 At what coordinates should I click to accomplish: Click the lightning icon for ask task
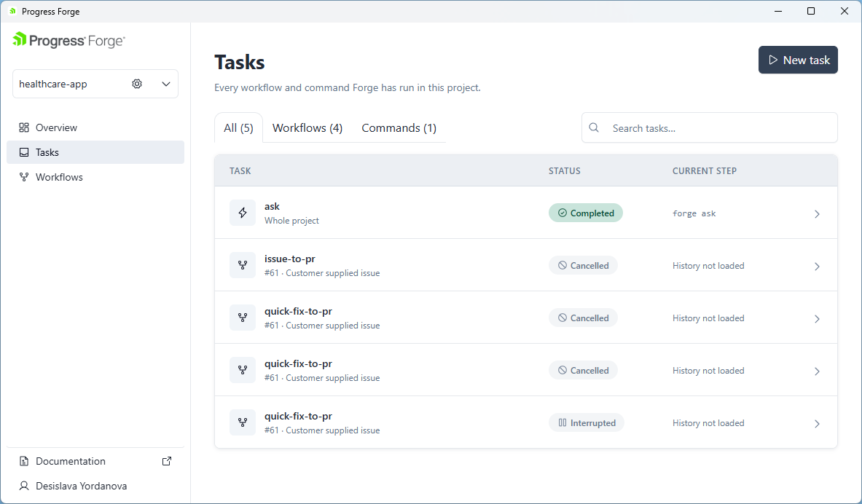(243, 213)
